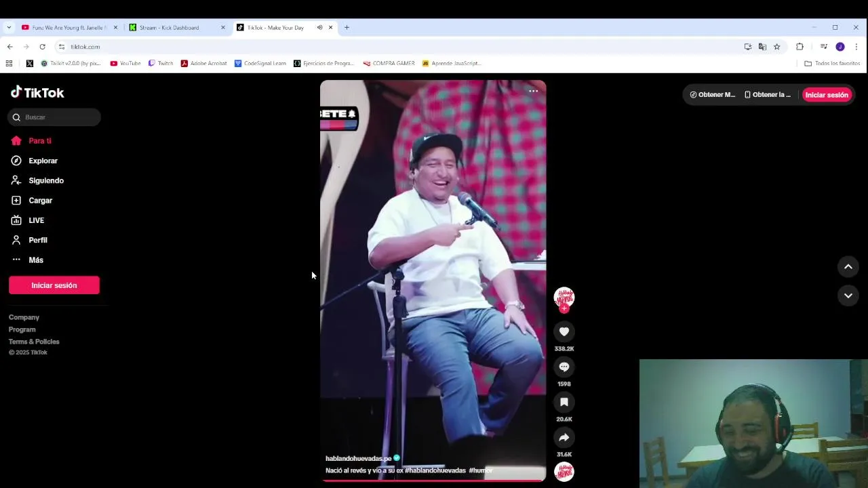Open the hablandohuevadas.pe username link
The width and height of the screenshot is (868, 488).
358,459
